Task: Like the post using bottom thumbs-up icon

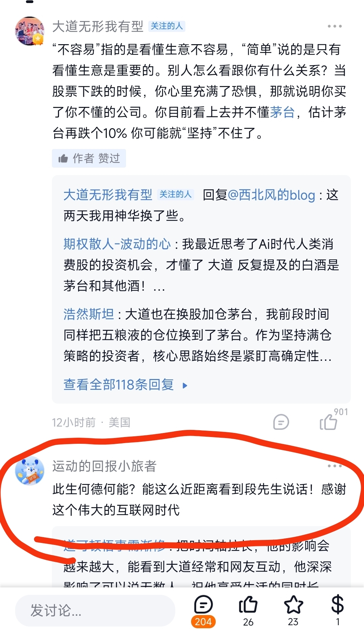Action: pos(248,610)
